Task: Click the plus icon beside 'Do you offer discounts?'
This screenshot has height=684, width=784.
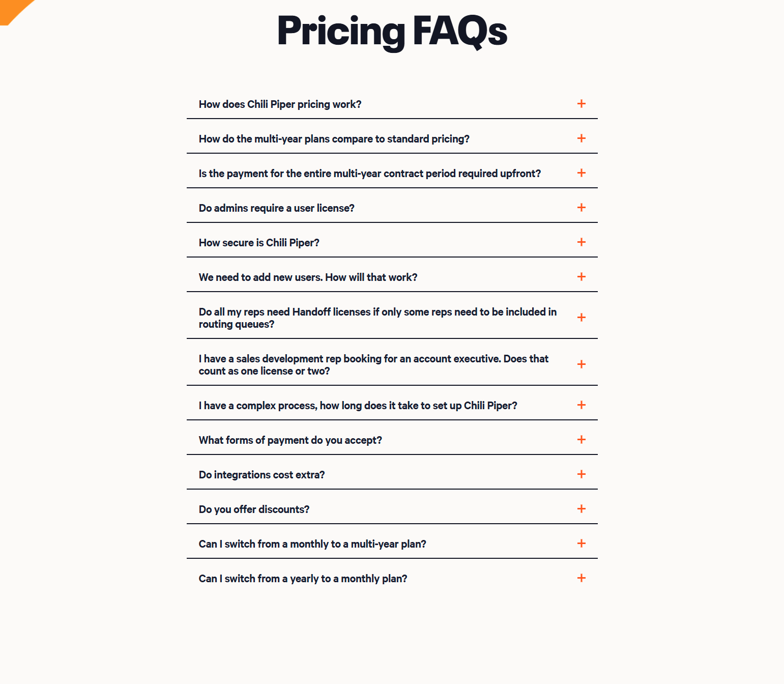Action: pos(582,508)
